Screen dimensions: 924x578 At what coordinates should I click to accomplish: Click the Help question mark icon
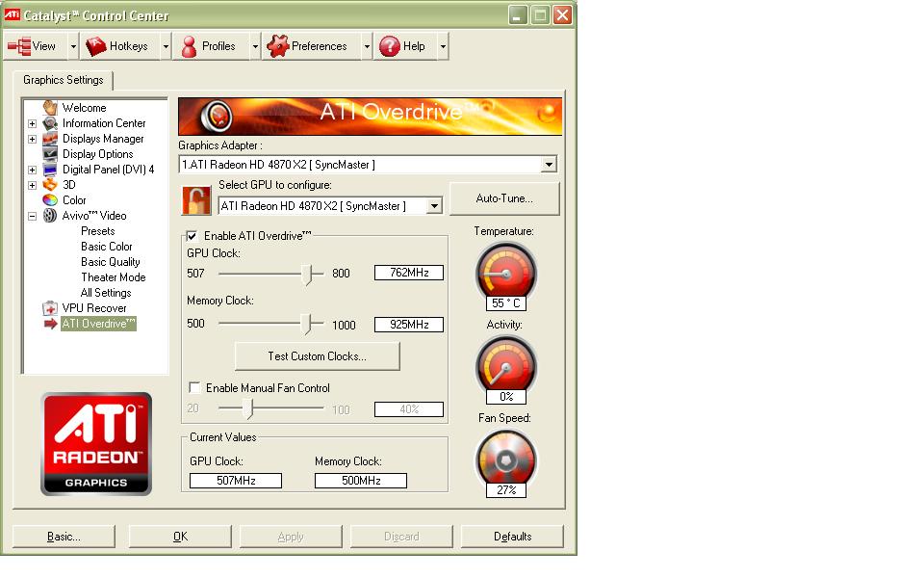[389, 46]
